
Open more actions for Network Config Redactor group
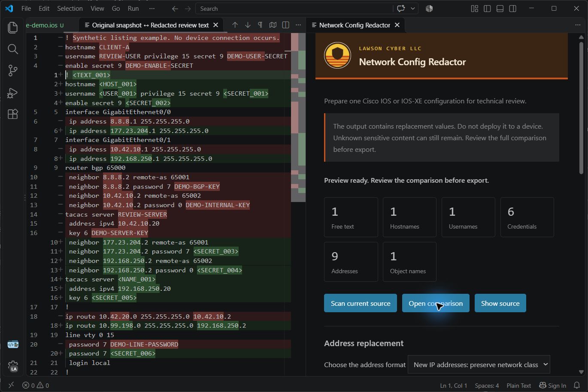click(578, 25)
